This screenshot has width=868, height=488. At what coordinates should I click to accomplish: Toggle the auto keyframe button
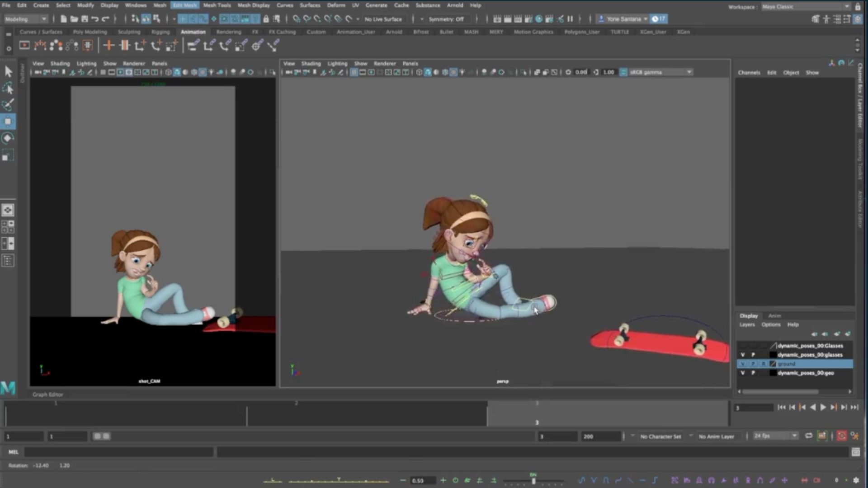(842, 436)
